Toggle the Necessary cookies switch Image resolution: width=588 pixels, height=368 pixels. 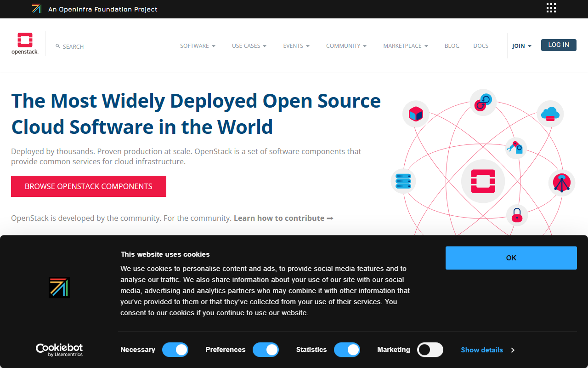point(175,350)
